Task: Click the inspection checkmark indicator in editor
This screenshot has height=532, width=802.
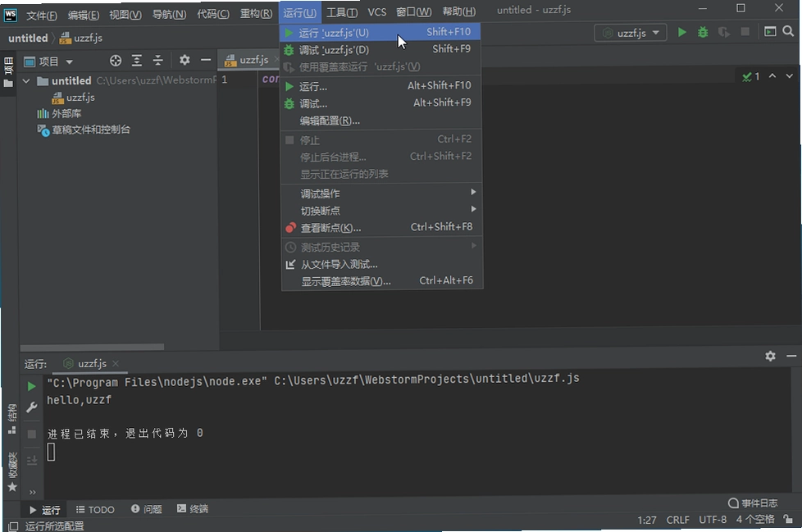Action: point(751,77)
